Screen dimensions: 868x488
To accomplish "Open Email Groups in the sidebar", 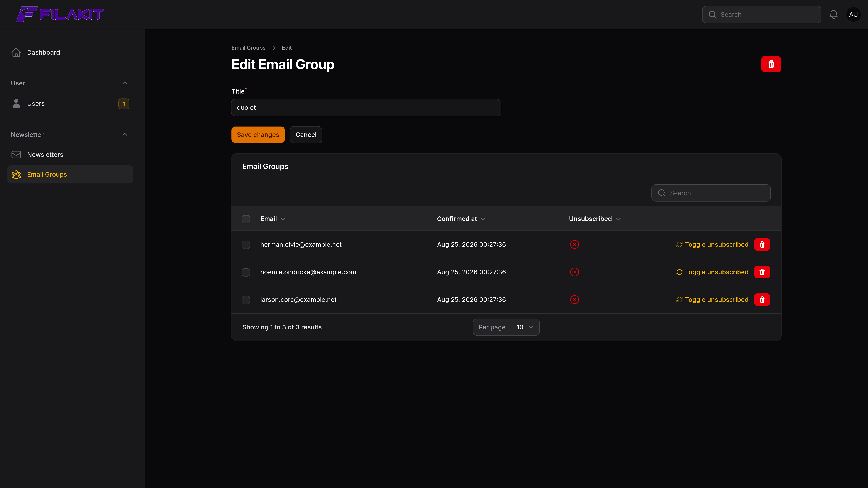I will click(x=70, y=174).
